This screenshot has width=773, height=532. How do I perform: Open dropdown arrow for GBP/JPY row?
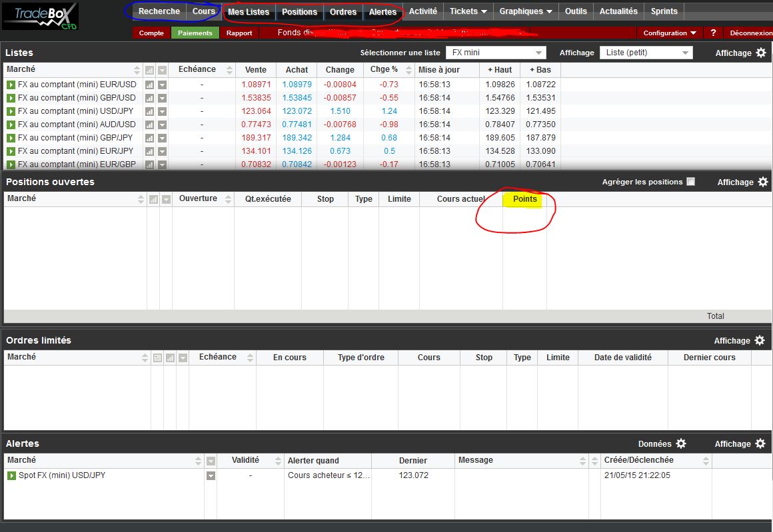162,138
